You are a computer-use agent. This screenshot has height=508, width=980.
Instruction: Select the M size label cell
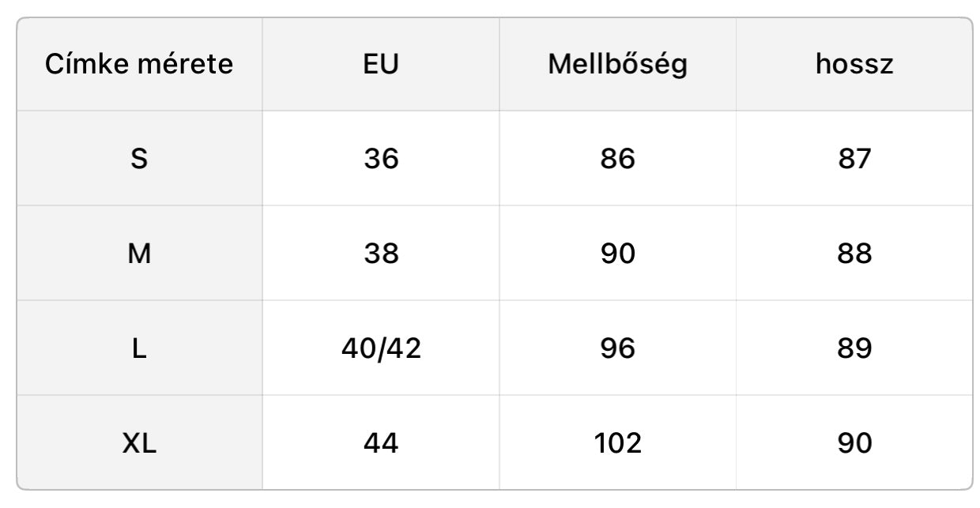tap(139, 254)
